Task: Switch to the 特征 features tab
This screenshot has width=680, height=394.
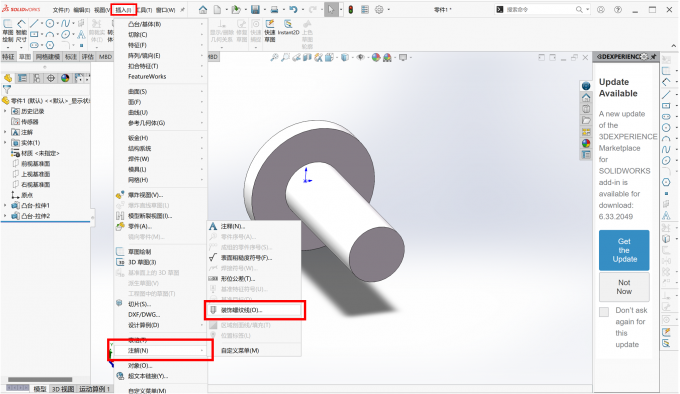Action: (8, 56)
